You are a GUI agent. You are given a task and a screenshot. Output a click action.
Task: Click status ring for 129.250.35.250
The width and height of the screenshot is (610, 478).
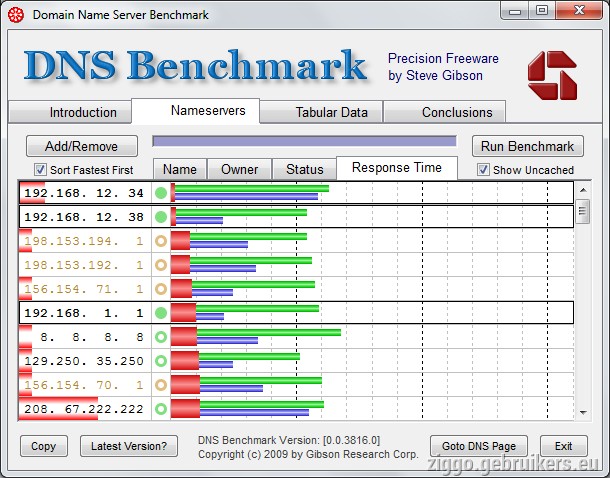click(x=161, y=361)
